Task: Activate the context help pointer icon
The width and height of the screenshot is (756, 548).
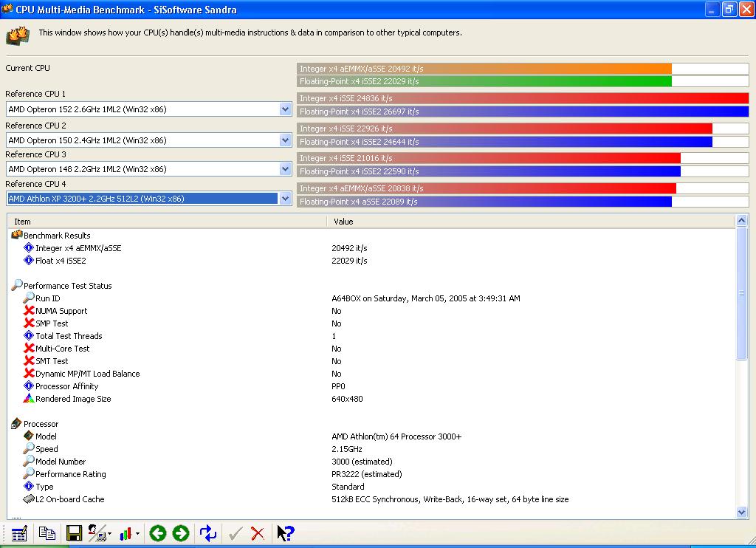Action: [x=286, y=533]
